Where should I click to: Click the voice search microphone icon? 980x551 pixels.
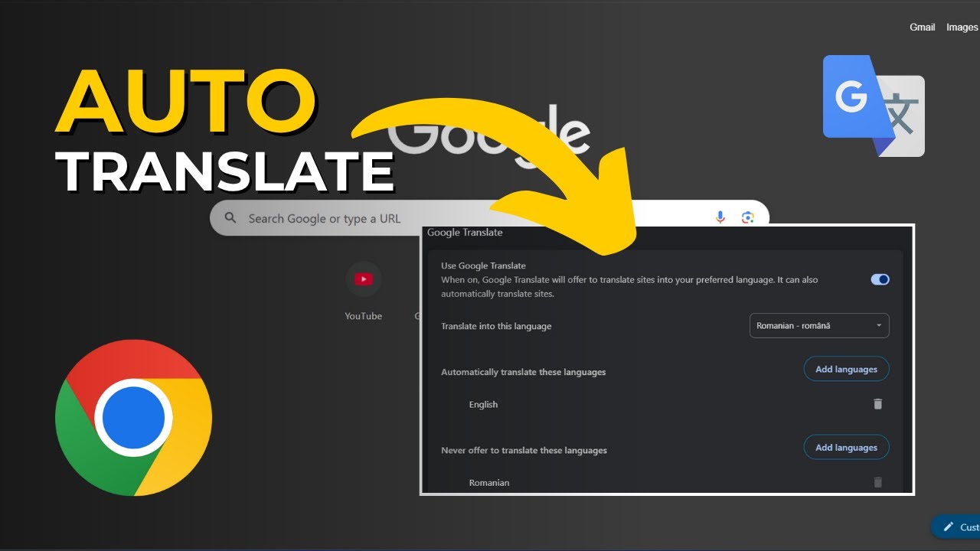720,217
